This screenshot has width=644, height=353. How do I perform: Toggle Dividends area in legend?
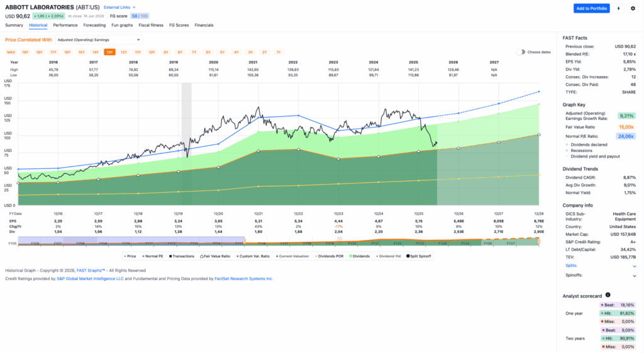[359, 256]
